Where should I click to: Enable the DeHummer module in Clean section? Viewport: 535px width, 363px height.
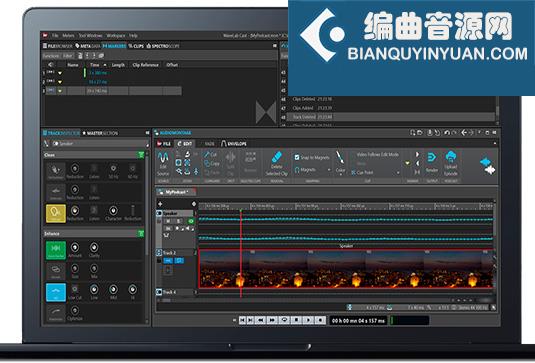56,171
